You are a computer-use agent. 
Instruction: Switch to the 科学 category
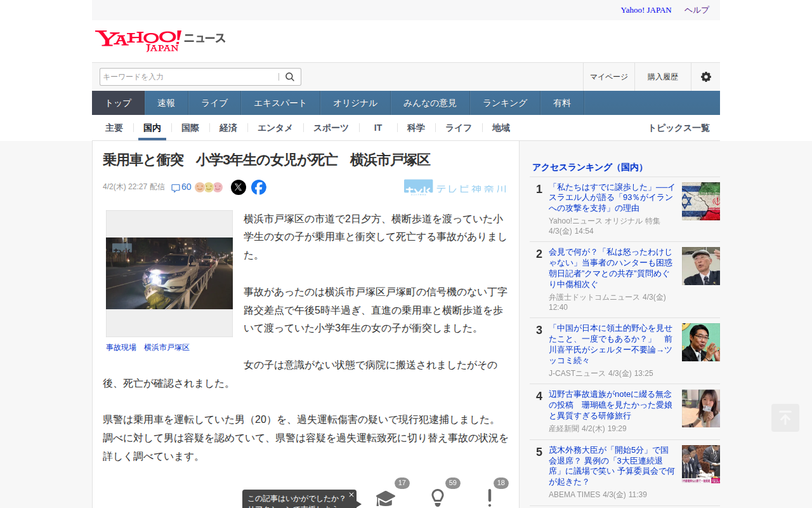tap(416, 128)
